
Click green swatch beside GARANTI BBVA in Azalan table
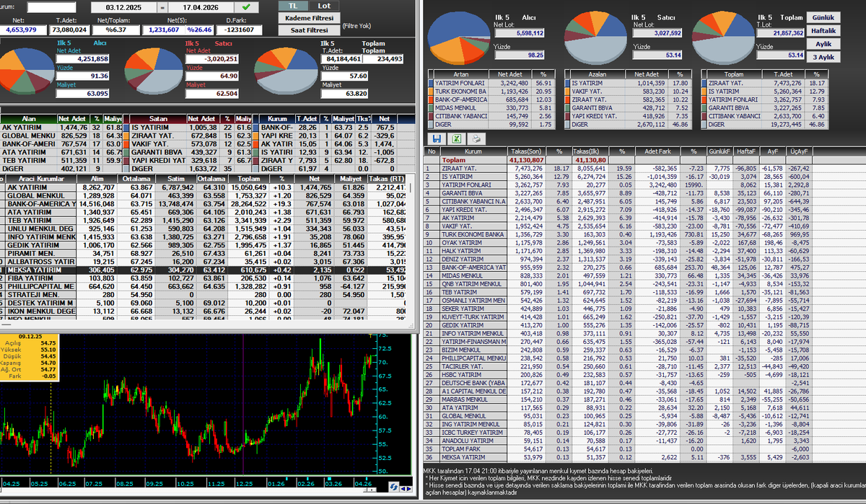(x=567, y=108)
